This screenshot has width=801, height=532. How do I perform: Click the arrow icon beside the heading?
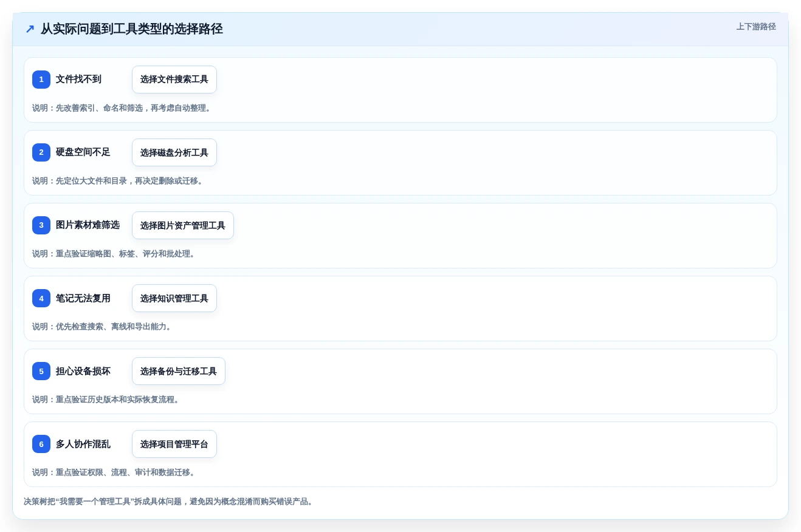[30, 29]
